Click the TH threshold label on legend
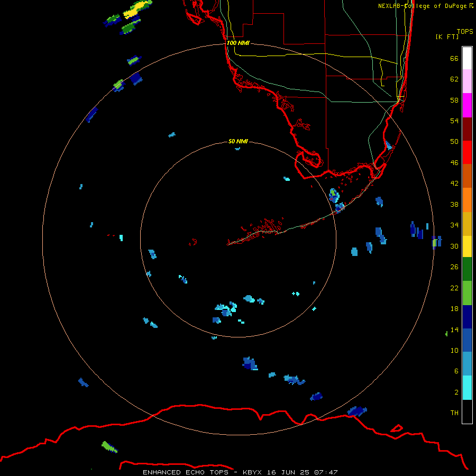The height and width of the screenshot is (476, 476). 454,413
